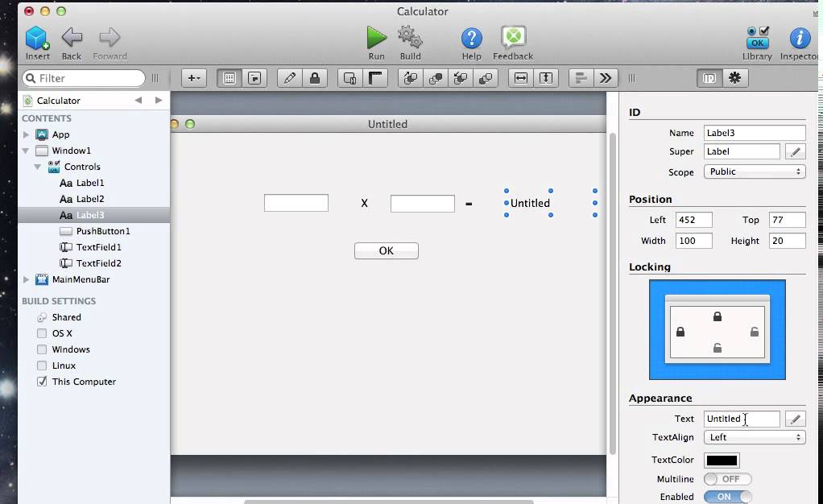Click the show measurements corner icon
Screen dimensions: 823x504
coord(375,78)
